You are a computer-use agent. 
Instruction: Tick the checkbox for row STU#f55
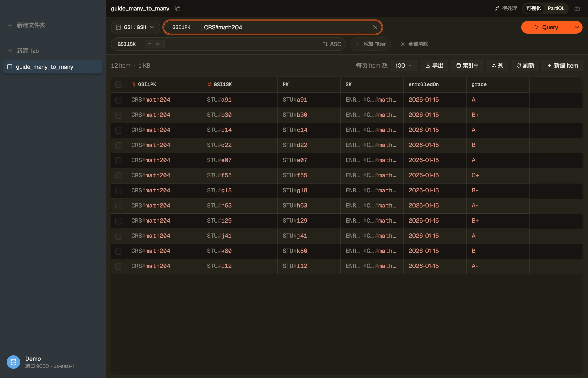(x=118, y=176)
